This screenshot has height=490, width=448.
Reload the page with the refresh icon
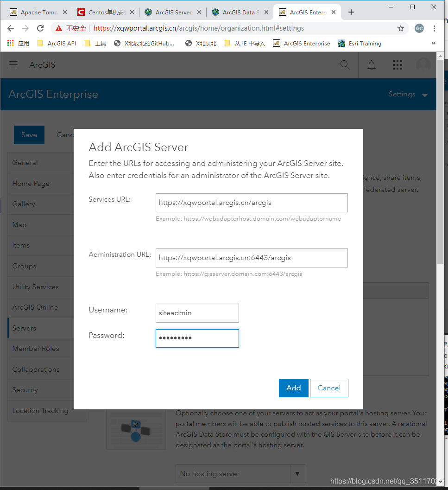point(40,28)
